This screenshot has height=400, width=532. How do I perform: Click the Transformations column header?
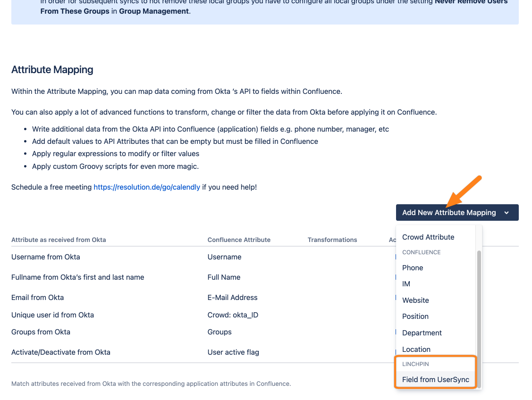(332, 240)
